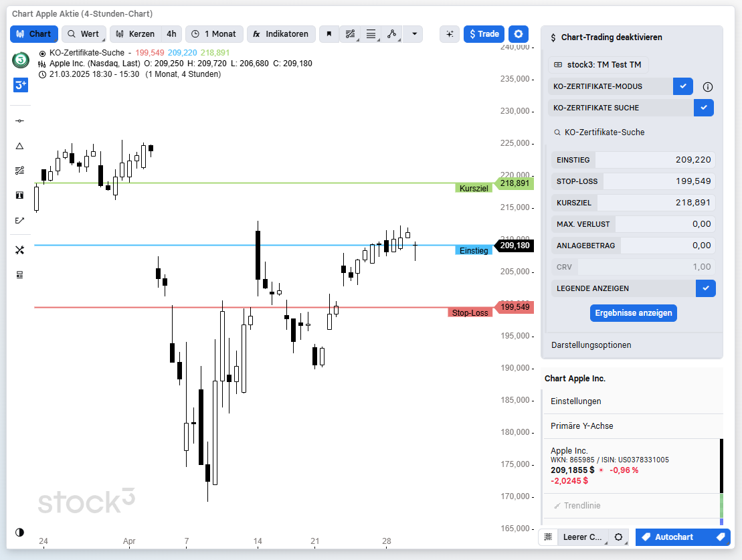This screenshot has height=560, width=742.
Task: Click the candlestick icon beside Apple Inc. legend
Action: (42, 64)
